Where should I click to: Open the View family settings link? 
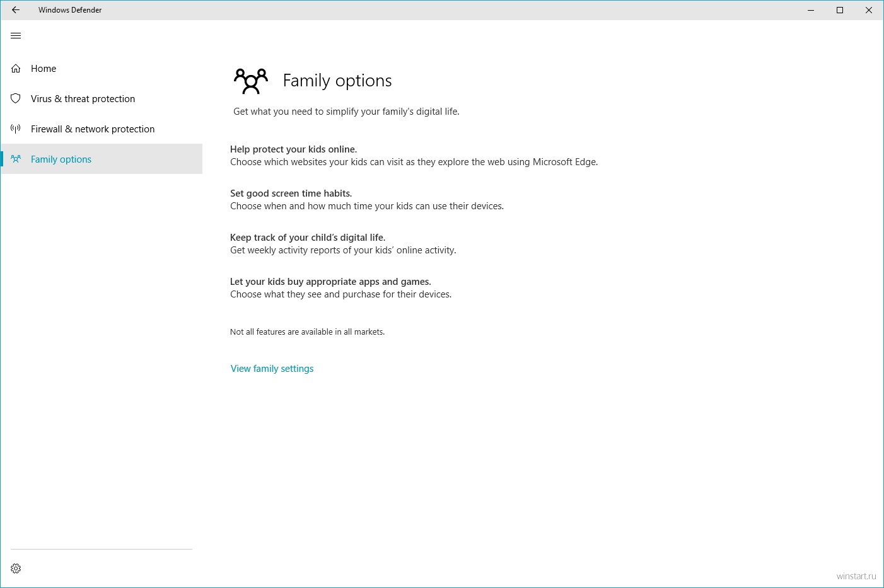(272, 369)
